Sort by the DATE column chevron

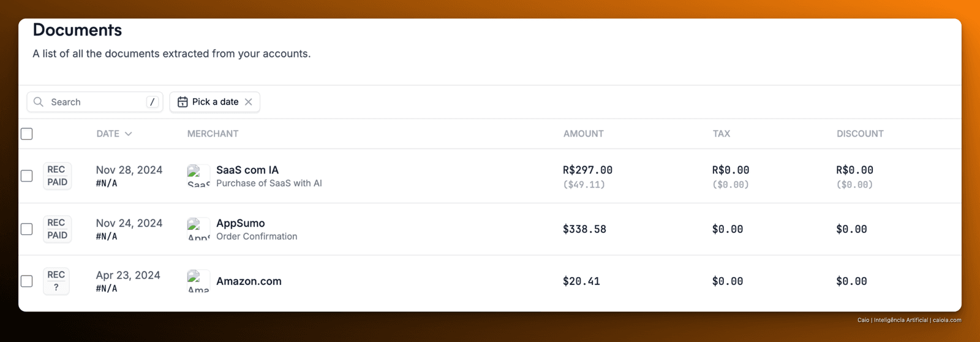tap(128, 134)
